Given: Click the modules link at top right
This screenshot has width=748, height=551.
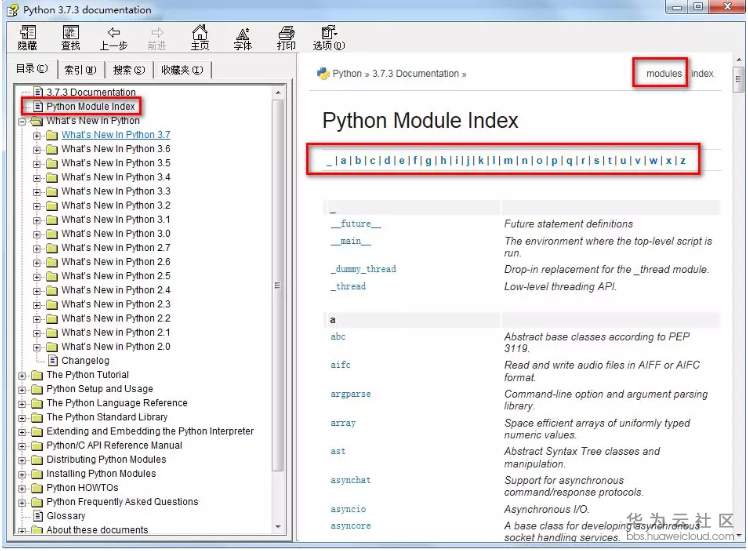Looking at the screenshot, I should point(664,73).
